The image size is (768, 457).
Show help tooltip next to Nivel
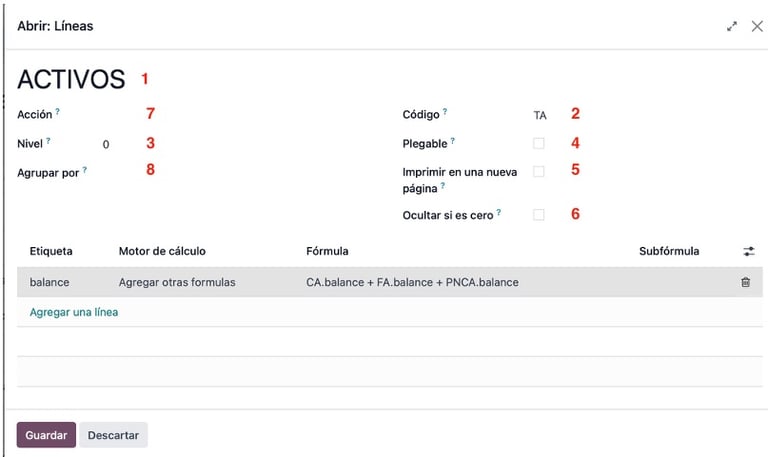(x=48, y=141)
